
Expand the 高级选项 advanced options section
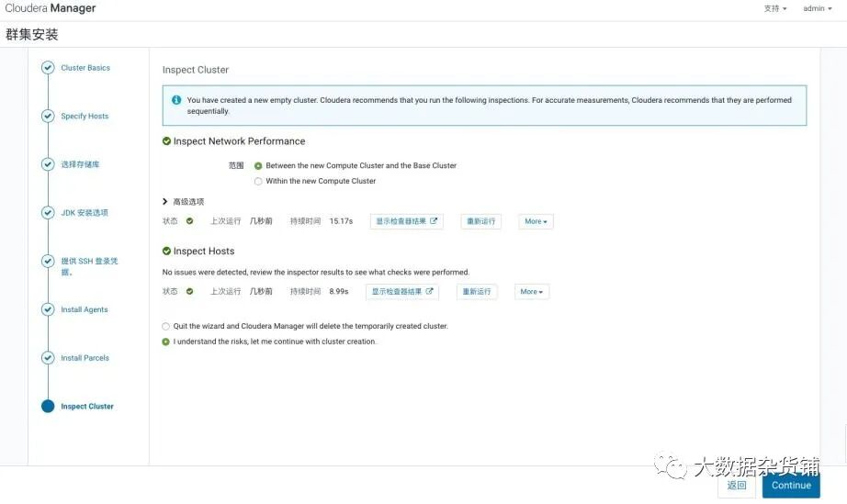click(183, 201)
